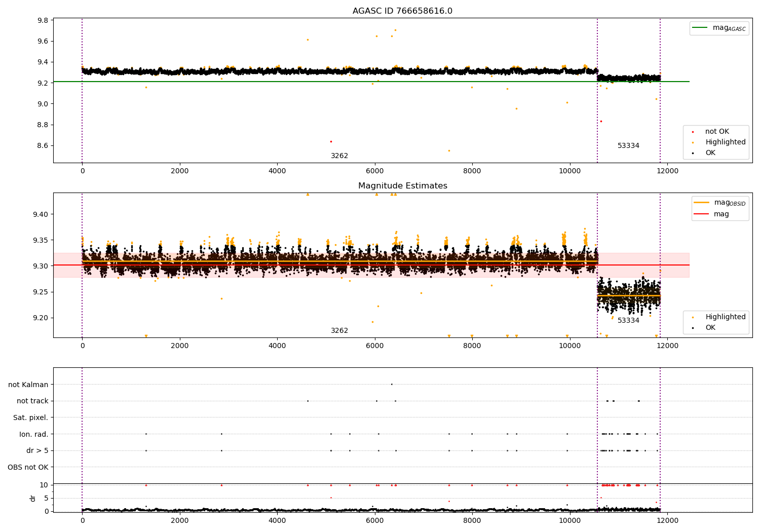Click the 10 tick on the dr axis
Screen dimensions: 760x532
(x=44, y=485)
